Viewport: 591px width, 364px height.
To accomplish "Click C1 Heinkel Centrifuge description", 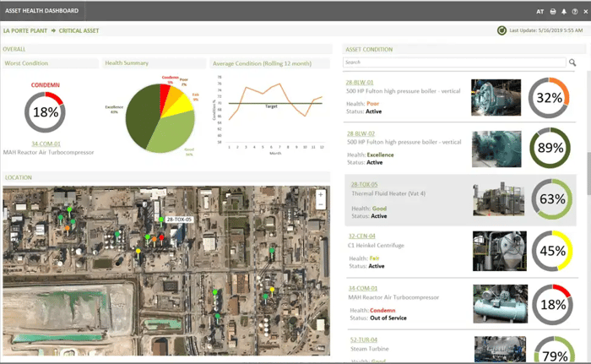I will tap(376, 245).
